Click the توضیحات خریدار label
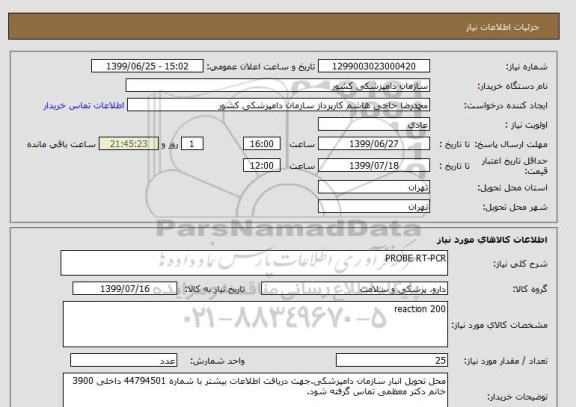 (517, 397)
